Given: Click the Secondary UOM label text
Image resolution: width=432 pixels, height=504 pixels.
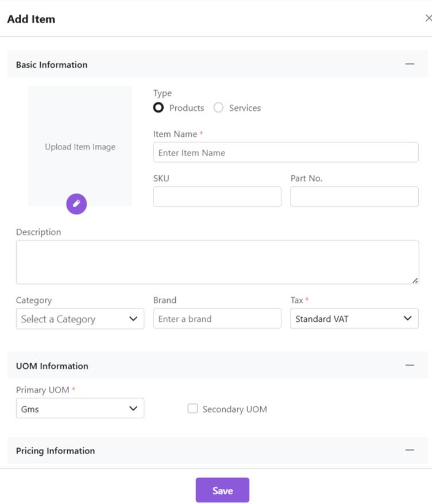Looking at the screenshot, I should 234,409.
